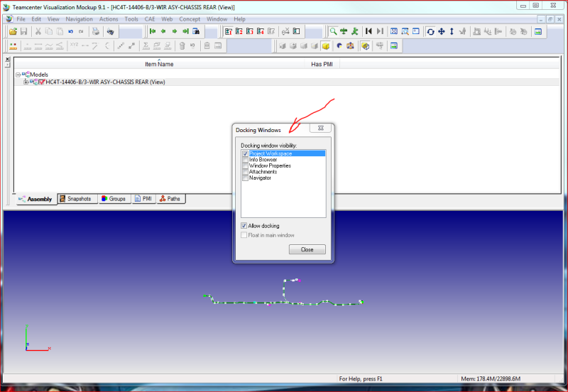Switch to the PMI tab
568x392 pixels.
click(143, 199)
